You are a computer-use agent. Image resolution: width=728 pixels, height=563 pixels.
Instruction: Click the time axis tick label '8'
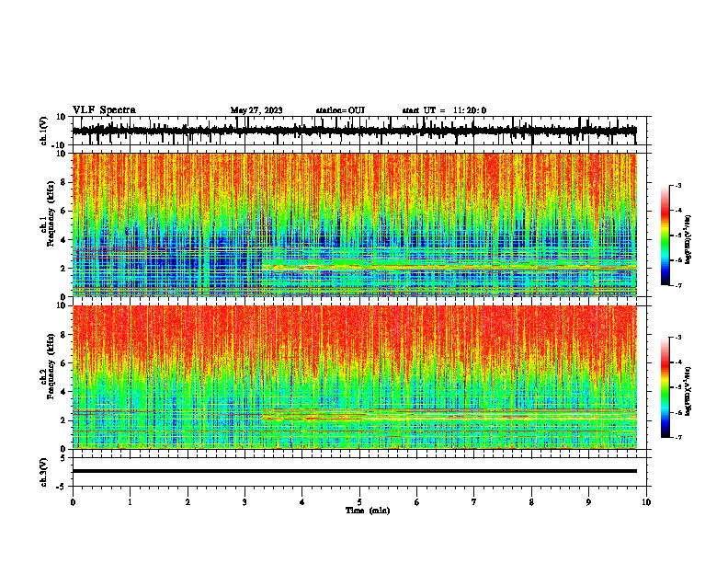point(531,502)
